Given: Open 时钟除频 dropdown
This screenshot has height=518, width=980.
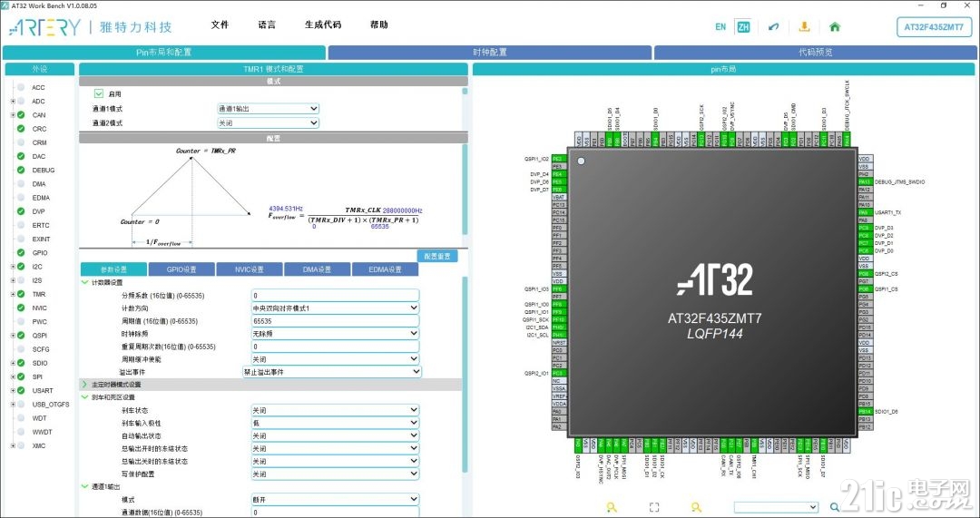Looking at the screenshot, I should [335, 334].
